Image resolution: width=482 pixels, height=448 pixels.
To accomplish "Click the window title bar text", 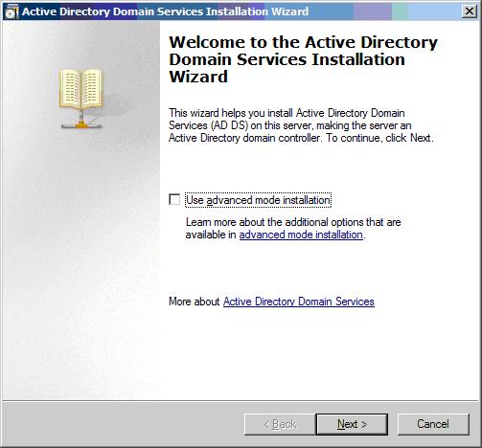I will tap(165, 11).
